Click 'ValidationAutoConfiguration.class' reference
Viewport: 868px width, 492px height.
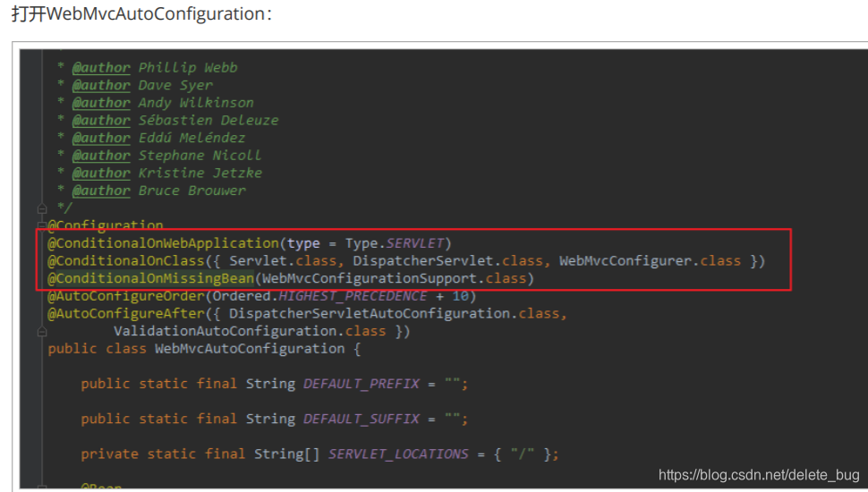[x=250, y=332]
